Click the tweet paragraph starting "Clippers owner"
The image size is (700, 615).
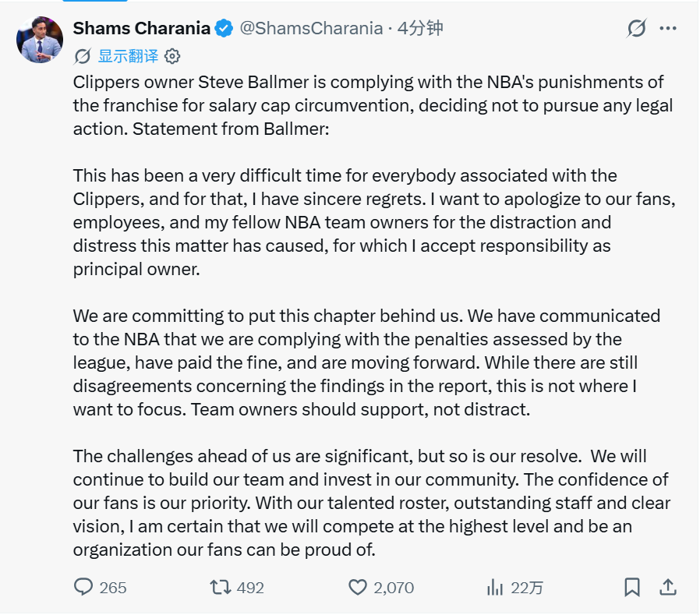pos(373,105)
